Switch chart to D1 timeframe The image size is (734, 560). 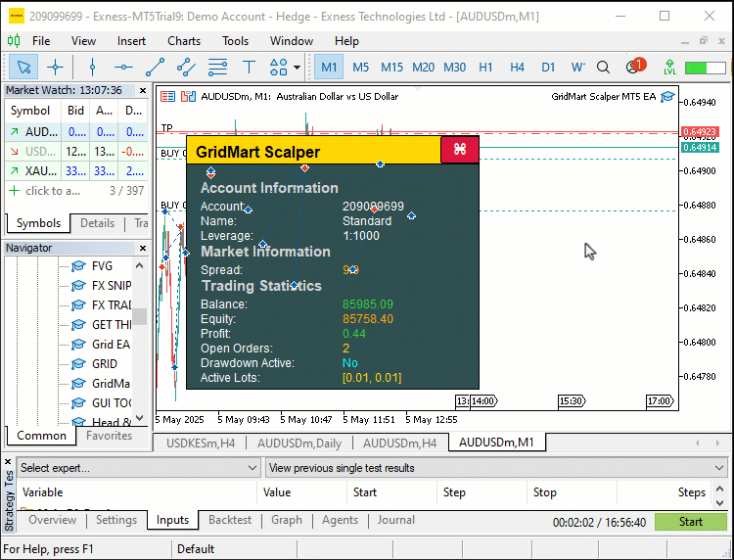click(548, 68)
